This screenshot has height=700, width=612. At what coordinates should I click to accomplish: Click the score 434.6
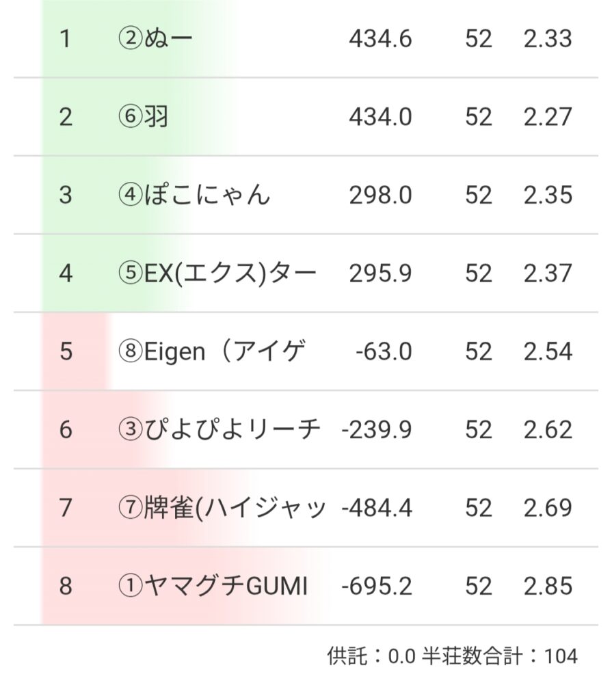pyautogui.click(x=380, y=39)
